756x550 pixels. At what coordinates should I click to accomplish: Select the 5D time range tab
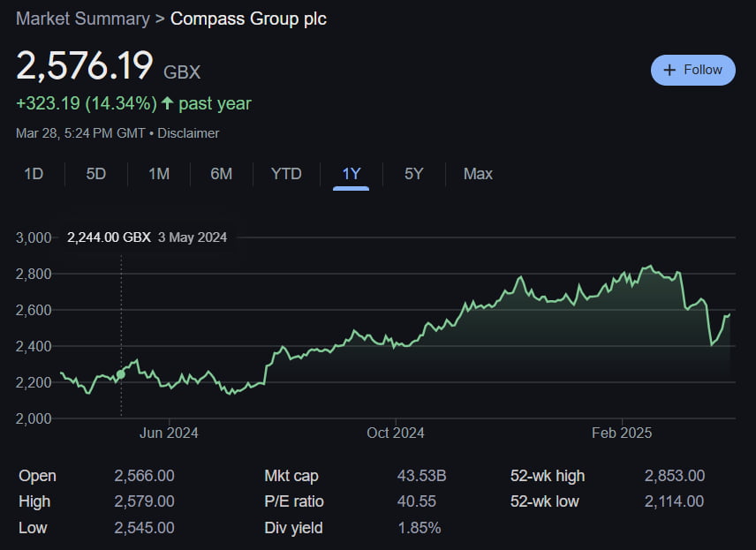tap(95, 174)
